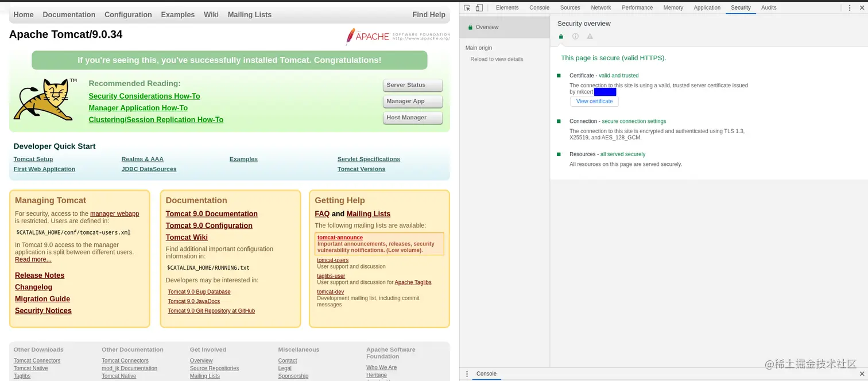Click the FAQ link in Getting Help
Viewport: 868px width, 381px height.
click(x=322, y=213)
